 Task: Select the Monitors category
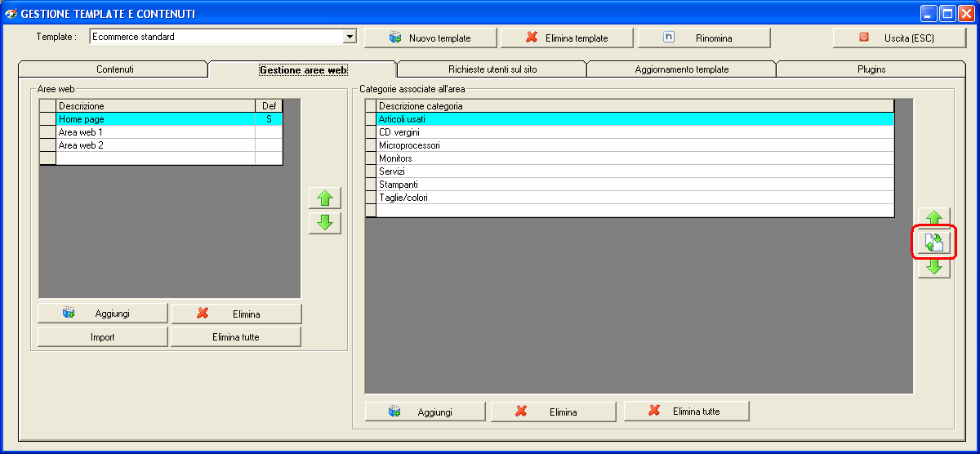629,158
